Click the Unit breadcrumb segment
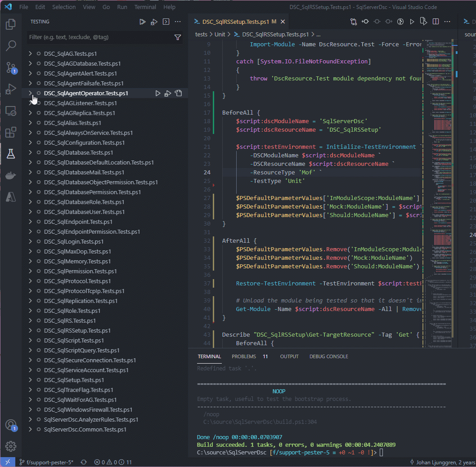Viewport: 476px width, 467px height. pos(220,34)
